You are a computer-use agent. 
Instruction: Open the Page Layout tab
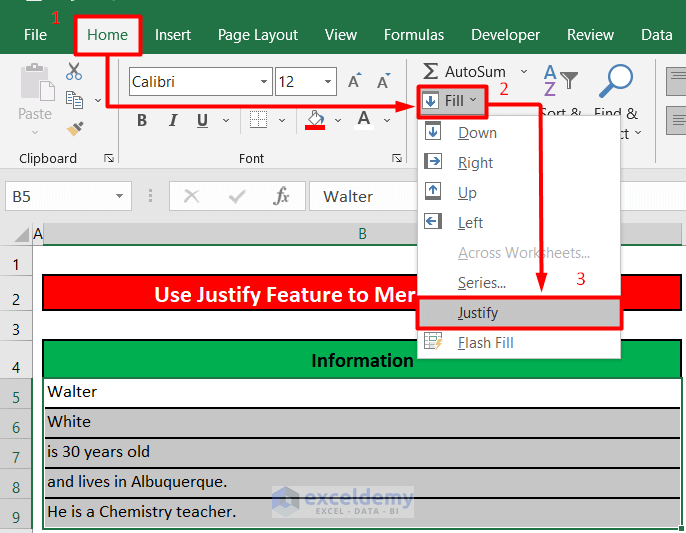point(258,35)
